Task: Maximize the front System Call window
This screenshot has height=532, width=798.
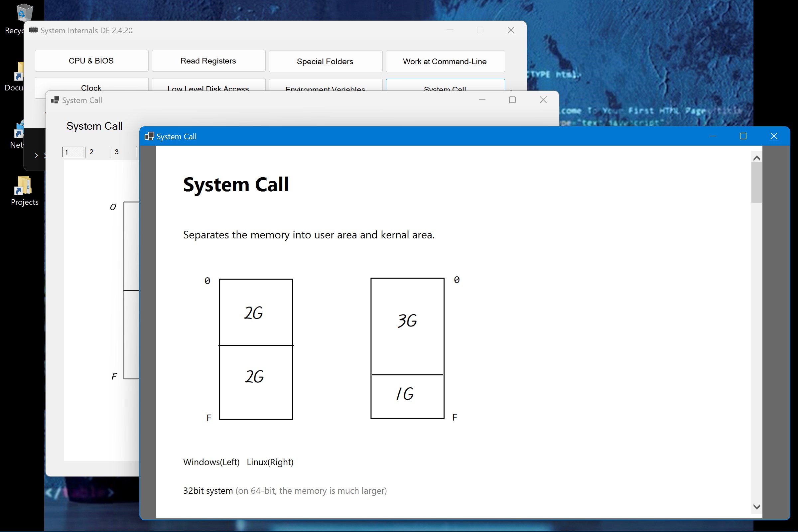Action: [x=743, y=136]
